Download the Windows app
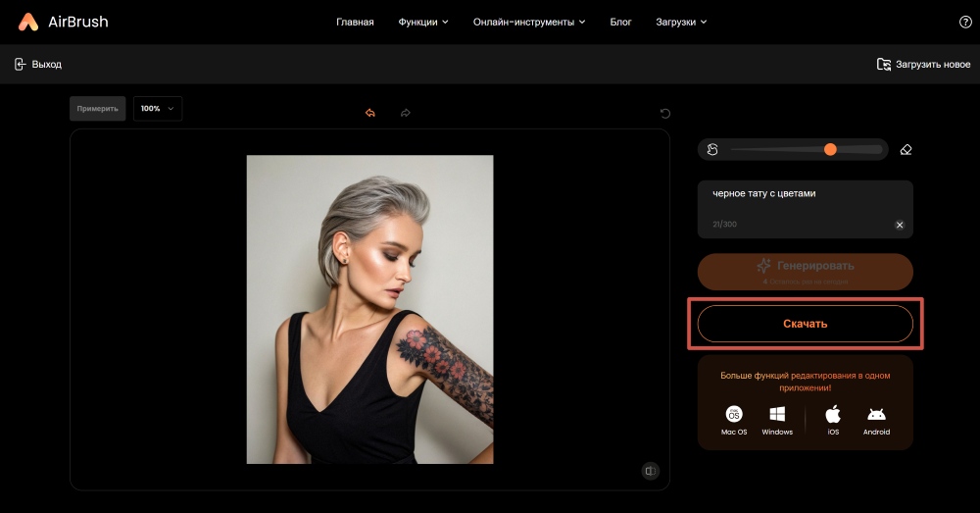This screenshot has height=513, width=980. (777, 420)
